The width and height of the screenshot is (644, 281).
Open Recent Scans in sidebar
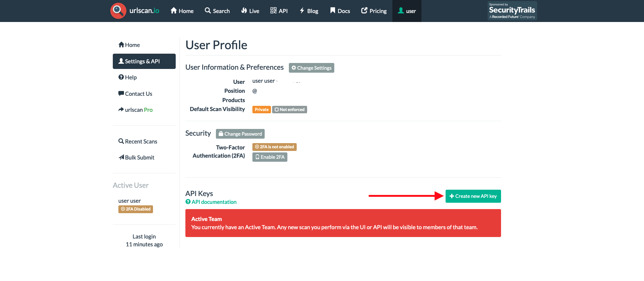coord(144,141)
